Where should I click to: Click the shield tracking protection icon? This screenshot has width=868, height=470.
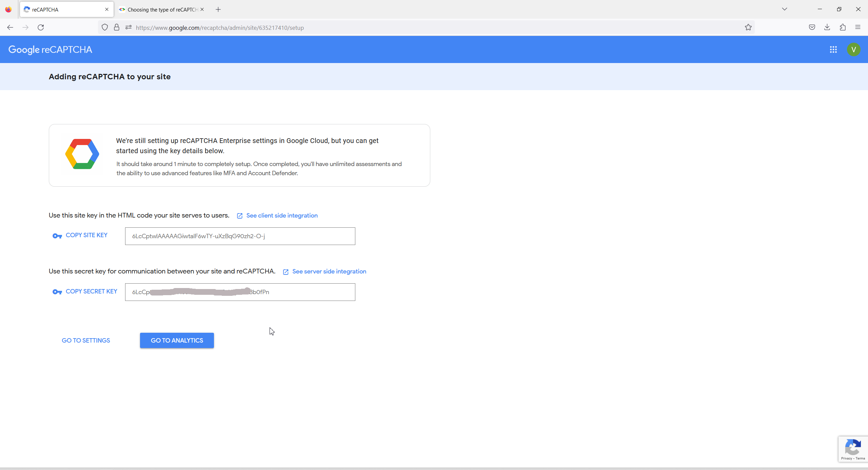click(105, 27)
